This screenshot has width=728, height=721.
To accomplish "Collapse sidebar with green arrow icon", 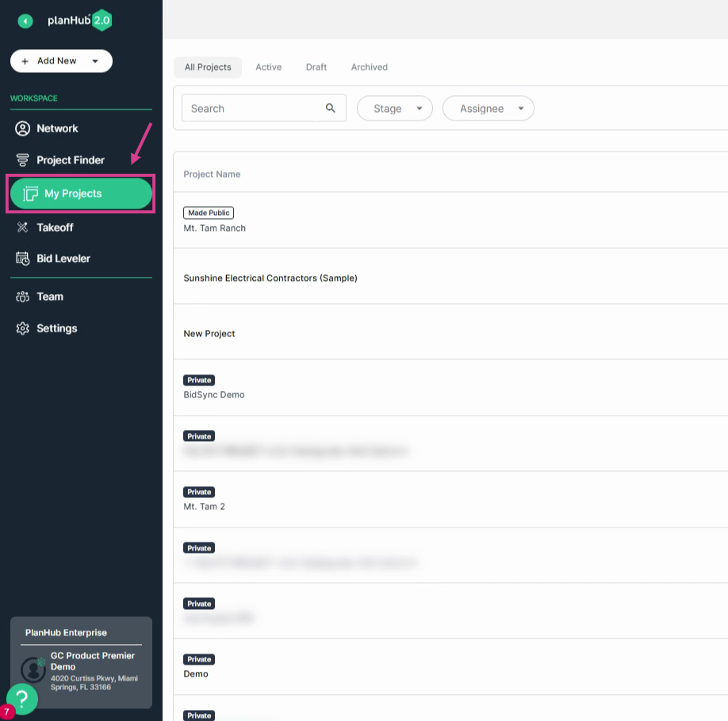I will pos(25,21).
